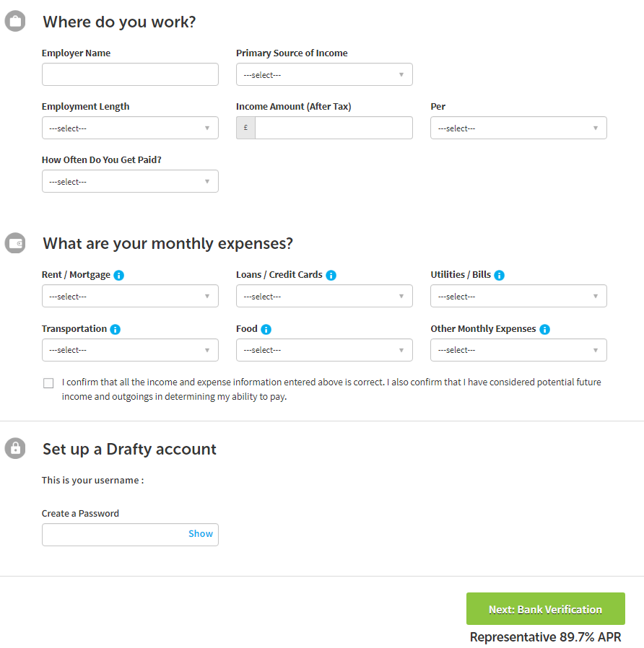The image size is (644, 648).
Task: Choose an option in How Often Do You Get Paid
Action: point(130,181)
